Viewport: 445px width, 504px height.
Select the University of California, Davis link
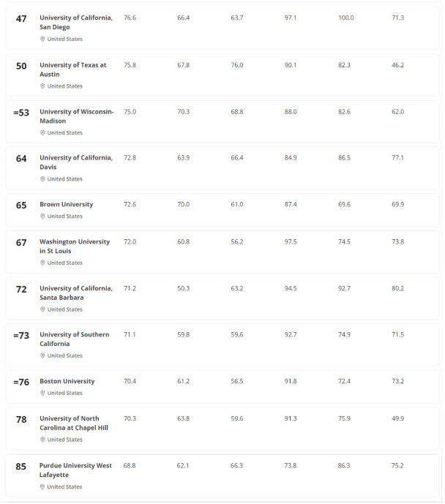point(76,162)
